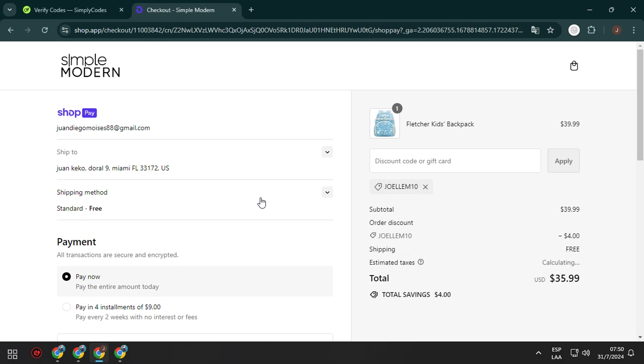
Task: Reload the checkout page
Action: pos(45,30)
